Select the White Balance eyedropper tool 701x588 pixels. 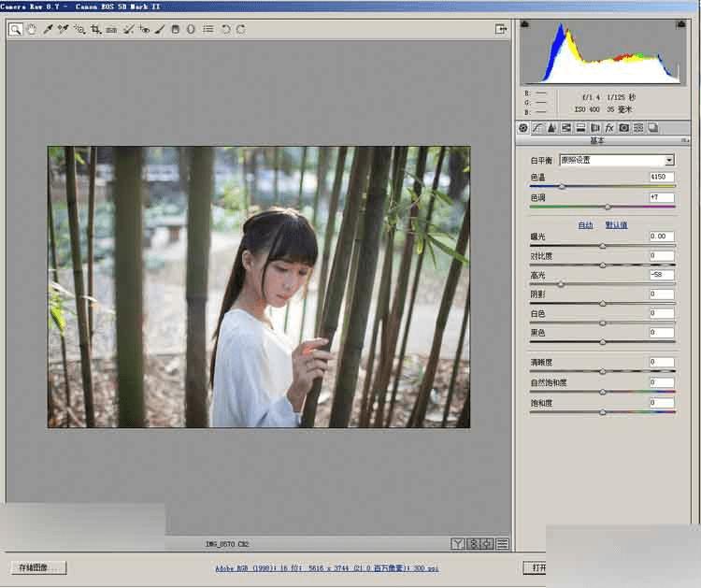click(49, 29)
